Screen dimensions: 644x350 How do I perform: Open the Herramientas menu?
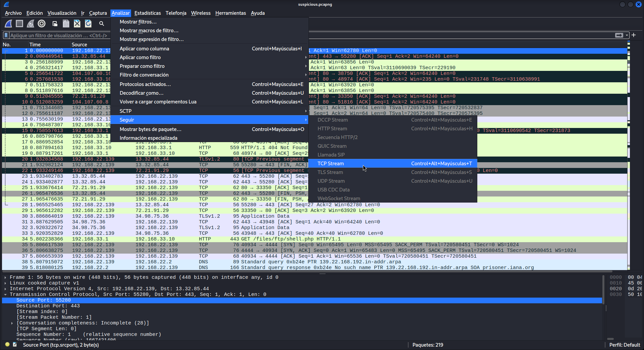[x=231, y=13]
